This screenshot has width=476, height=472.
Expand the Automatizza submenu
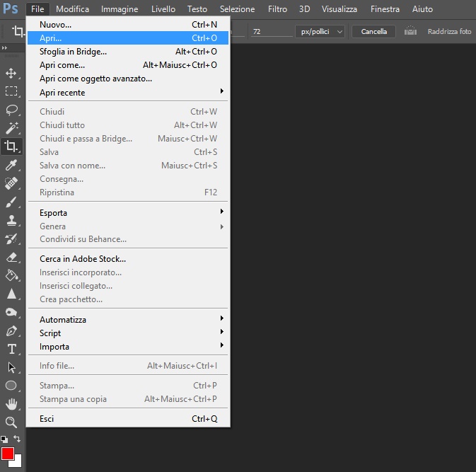128,320
